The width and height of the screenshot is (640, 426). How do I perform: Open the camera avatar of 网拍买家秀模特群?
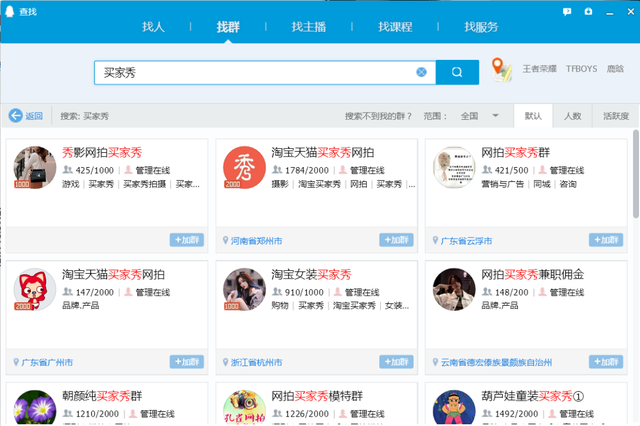click(x=244, y=407)
